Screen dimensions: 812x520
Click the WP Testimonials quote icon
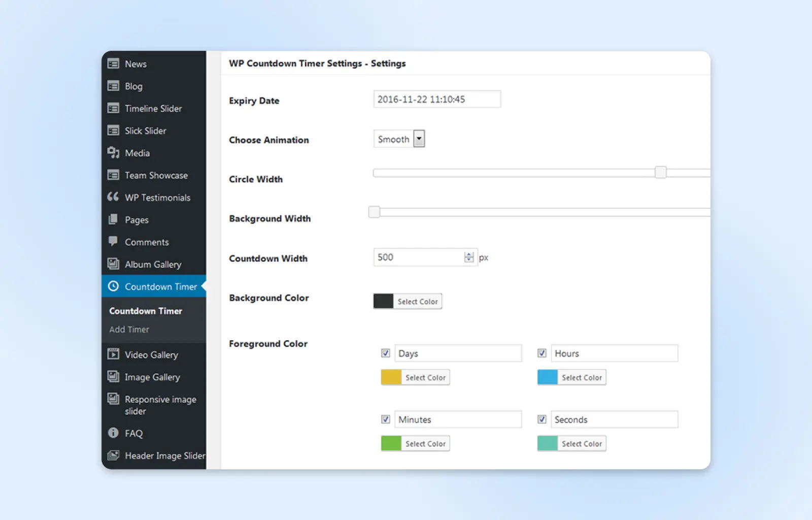[113, 197]
